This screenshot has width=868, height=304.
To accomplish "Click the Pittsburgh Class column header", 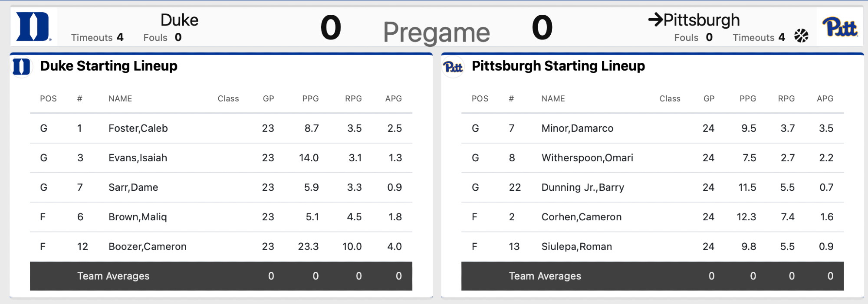I will pyautogui.click(x=670, y=99).
